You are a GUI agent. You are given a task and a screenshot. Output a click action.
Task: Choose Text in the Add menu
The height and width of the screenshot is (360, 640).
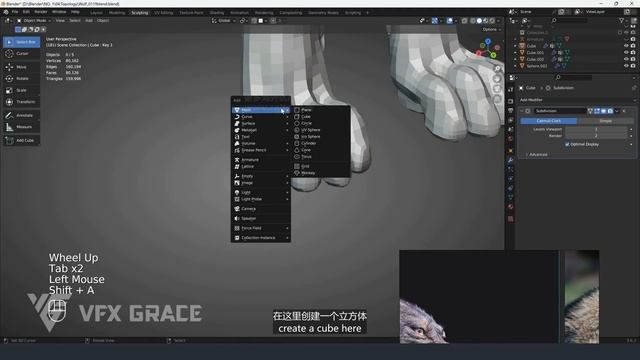coord(261,137)
